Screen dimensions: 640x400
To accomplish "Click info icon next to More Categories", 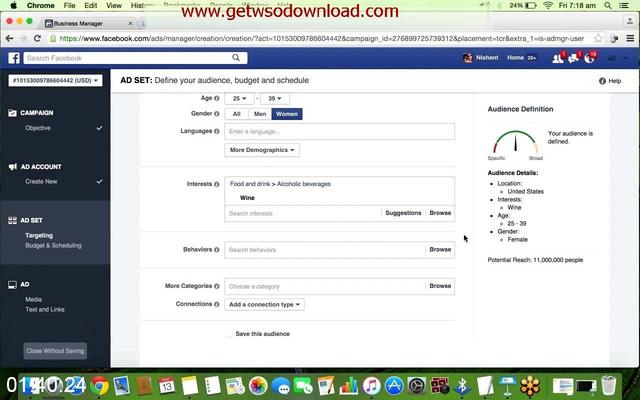I will [217, 286].
